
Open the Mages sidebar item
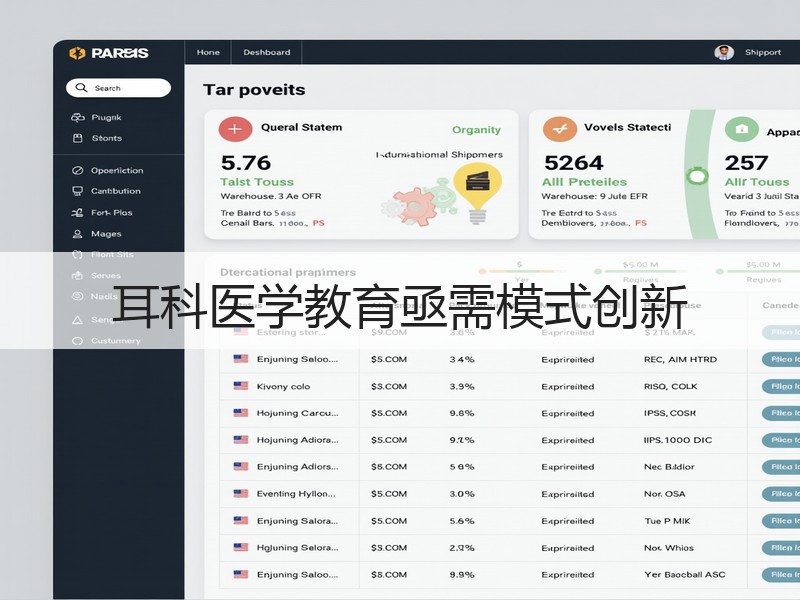pos(106,234)
